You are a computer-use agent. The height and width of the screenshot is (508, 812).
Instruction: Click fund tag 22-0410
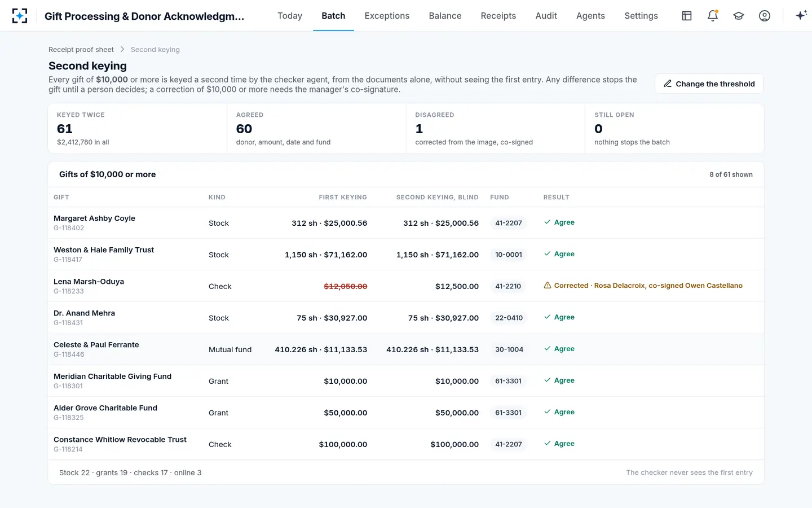pos(509,318)
